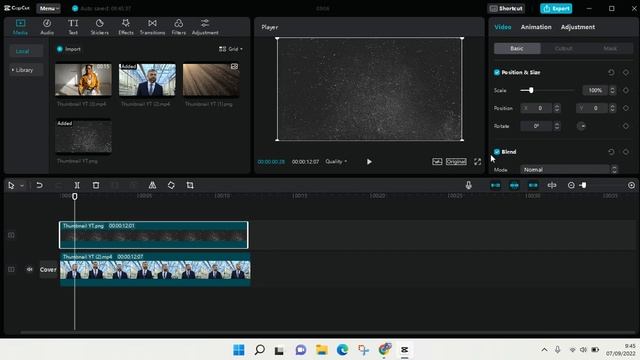Screen dimensions: 640x360
Task: Select the yellow jacket woman thumbnail
Action: pyautogui.click(x=83, y=80)
